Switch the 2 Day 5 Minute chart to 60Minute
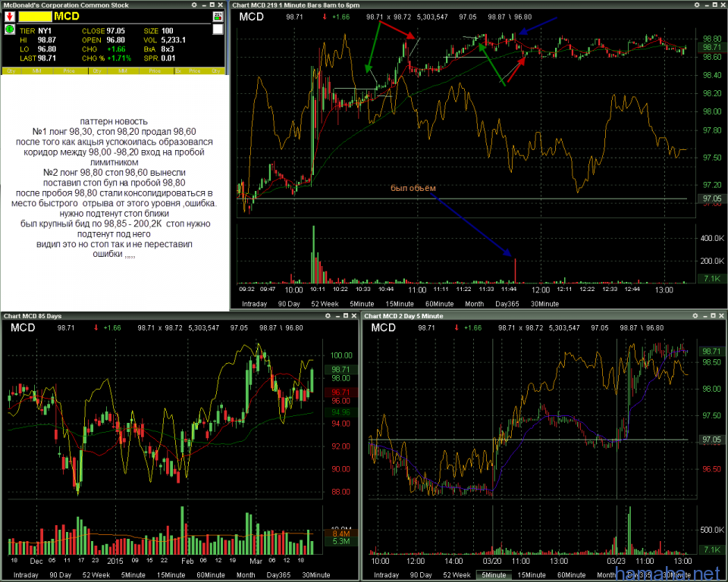The width and height of the screenshot is (728, 582). [571, 574]
